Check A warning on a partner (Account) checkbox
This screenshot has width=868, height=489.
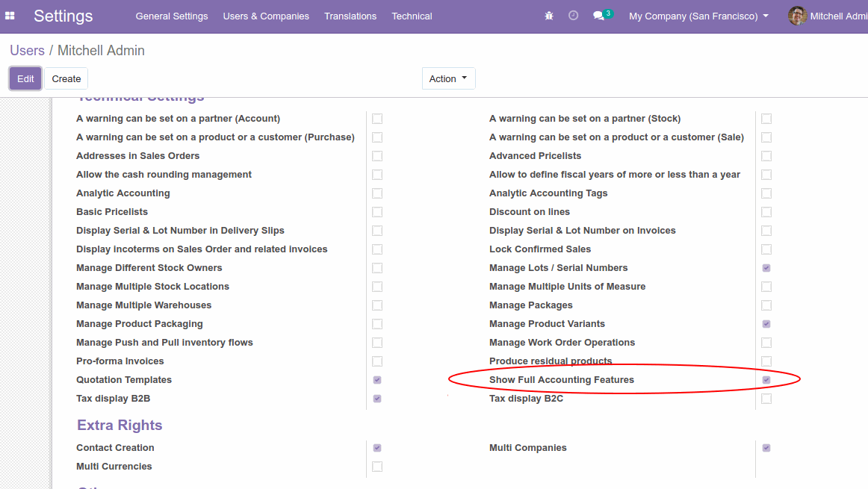pyautogui.click(x=377, y=119)
